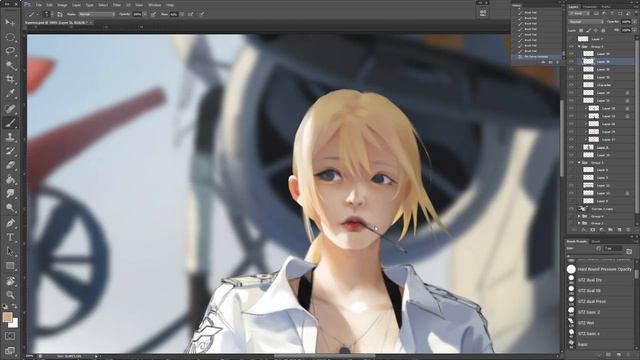Select the Elliptical Marquee tool
Image resolution: width=640 pixels, height=360 pixels.
coord(10,37)
